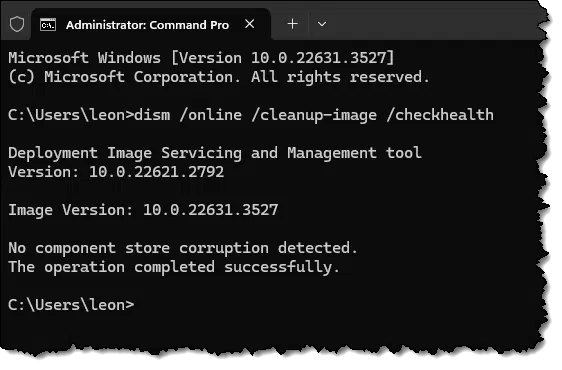562x370 pixels.
Task: Click the word dism in the command
Action: pos(152,115)
